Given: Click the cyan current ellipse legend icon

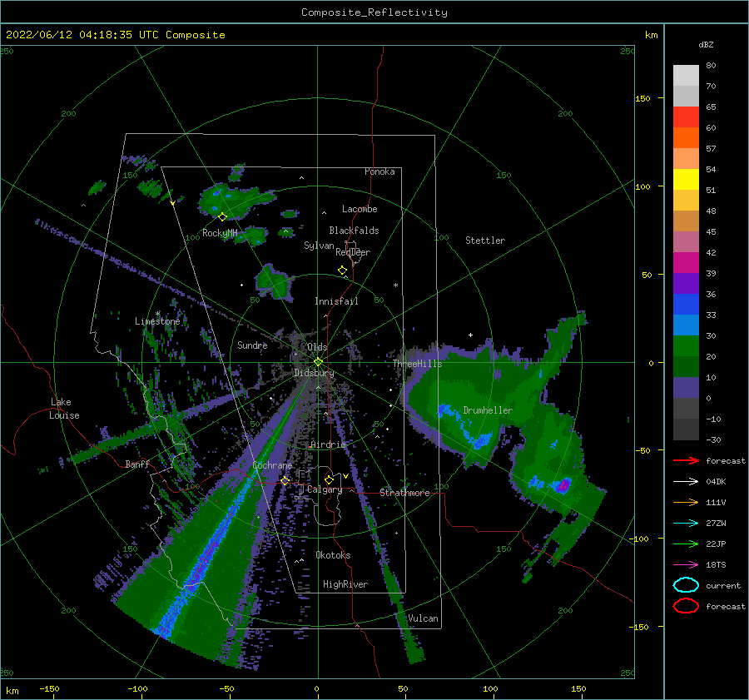Looking at the screenshot, I should pos(686,585).
